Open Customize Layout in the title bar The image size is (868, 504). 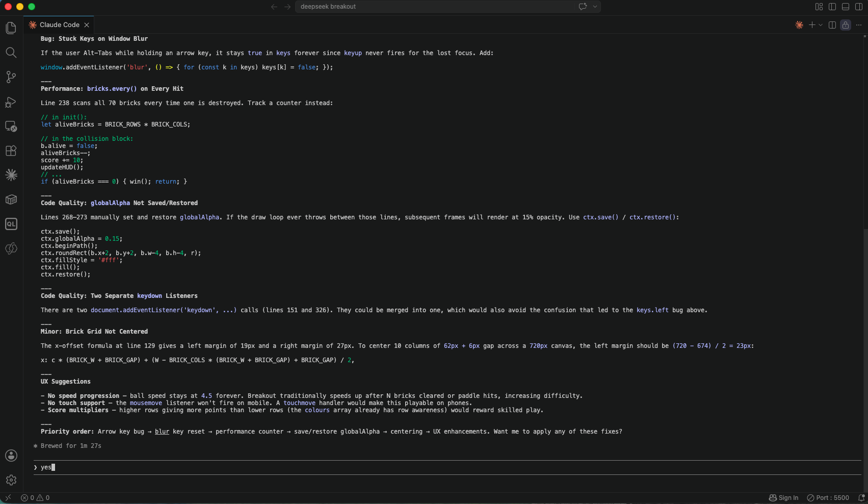(x=819, y=7)
